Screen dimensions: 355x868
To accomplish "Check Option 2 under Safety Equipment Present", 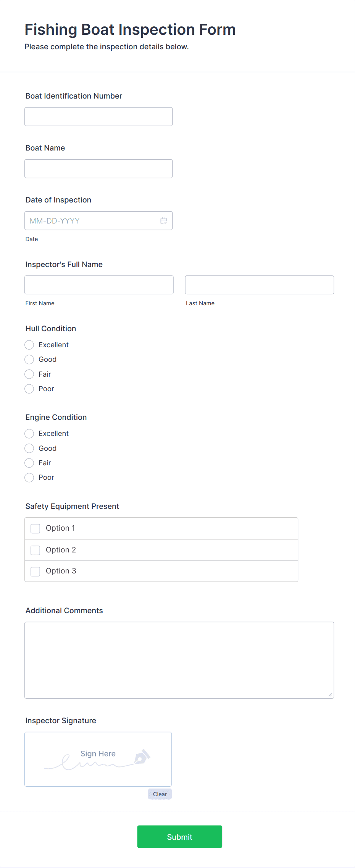I will tap(35, 550).
